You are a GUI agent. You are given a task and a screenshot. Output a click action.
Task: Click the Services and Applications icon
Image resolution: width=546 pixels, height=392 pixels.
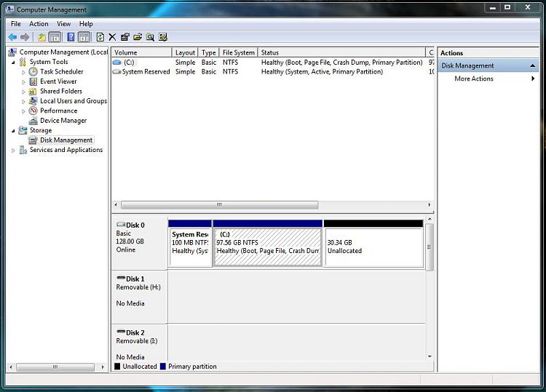pos(23,150)
